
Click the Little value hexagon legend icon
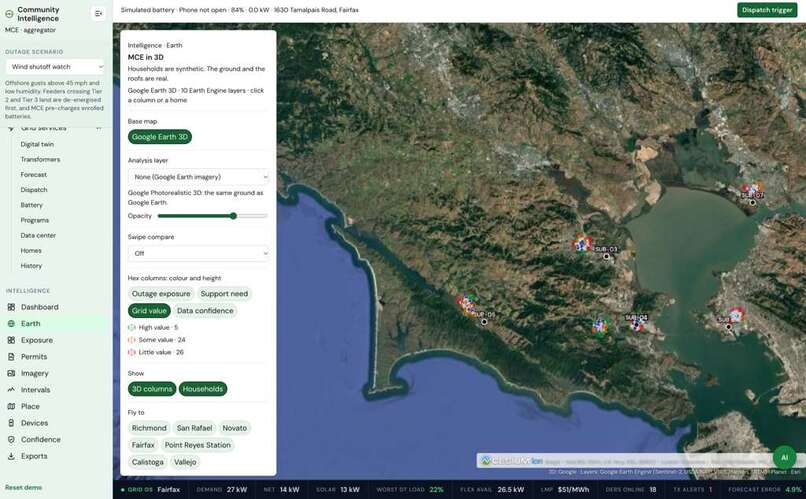132,352
